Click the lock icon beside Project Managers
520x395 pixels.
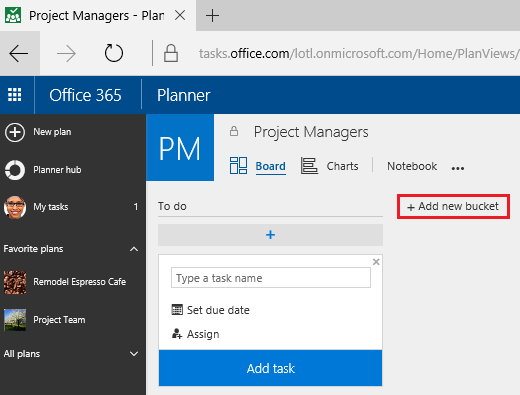click(234, 131)
